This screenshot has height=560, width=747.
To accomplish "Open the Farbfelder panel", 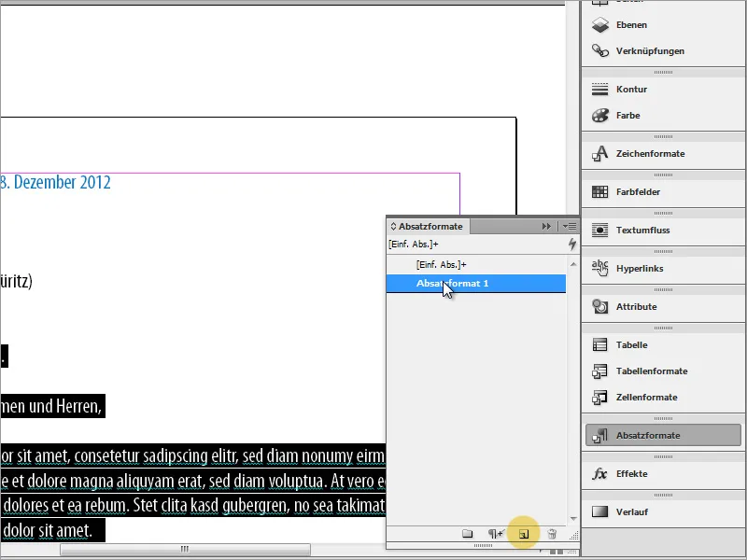I will pyautogui.click(x=637, y=191).
